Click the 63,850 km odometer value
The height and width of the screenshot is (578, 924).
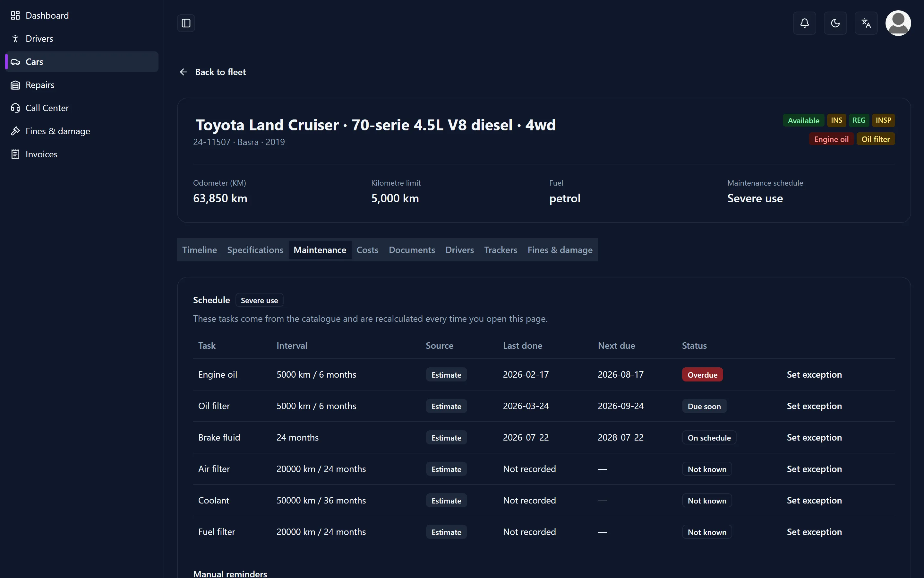[220, 198]
